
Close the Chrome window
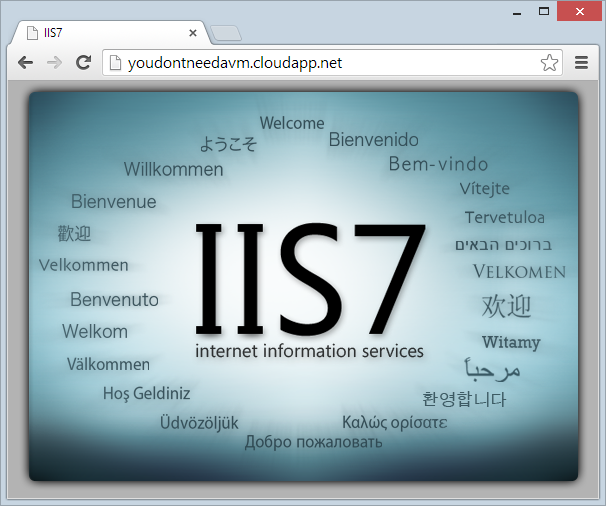coord(580,12)
